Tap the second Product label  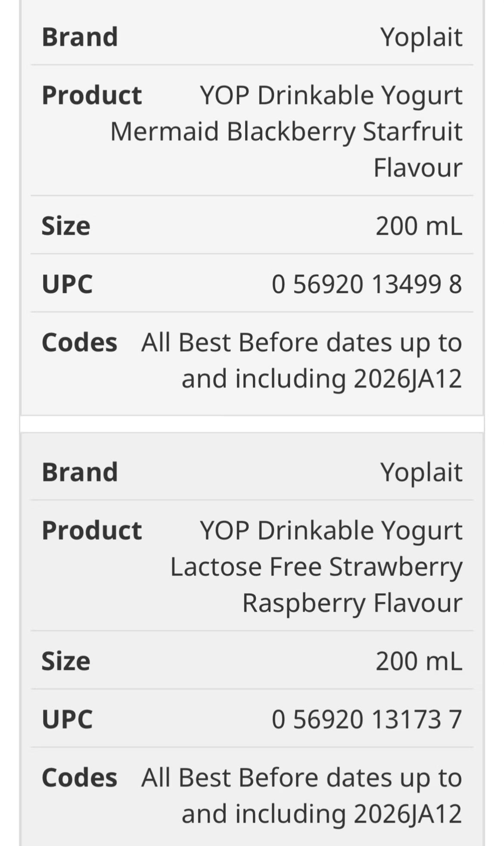coord(92,530)
